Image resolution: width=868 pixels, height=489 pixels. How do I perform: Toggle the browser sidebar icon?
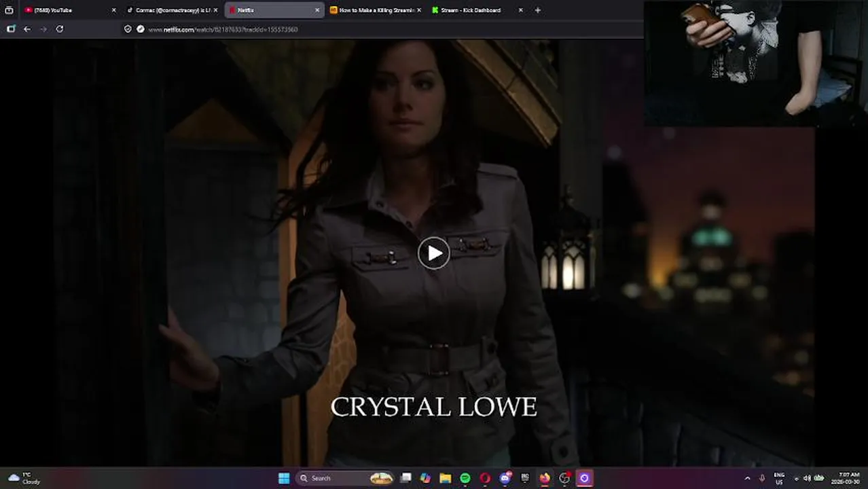pos(11,29)
